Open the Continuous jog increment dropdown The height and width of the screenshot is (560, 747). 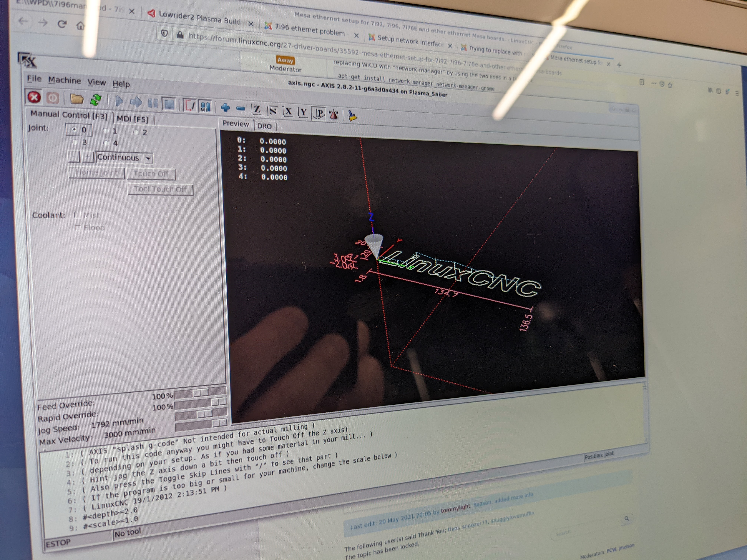(x=148, y=158)
